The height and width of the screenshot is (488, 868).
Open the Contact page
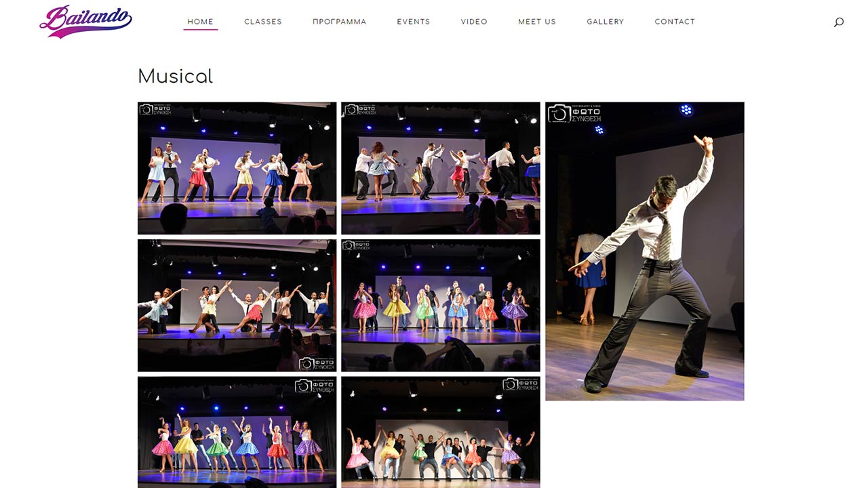point(675,22)
